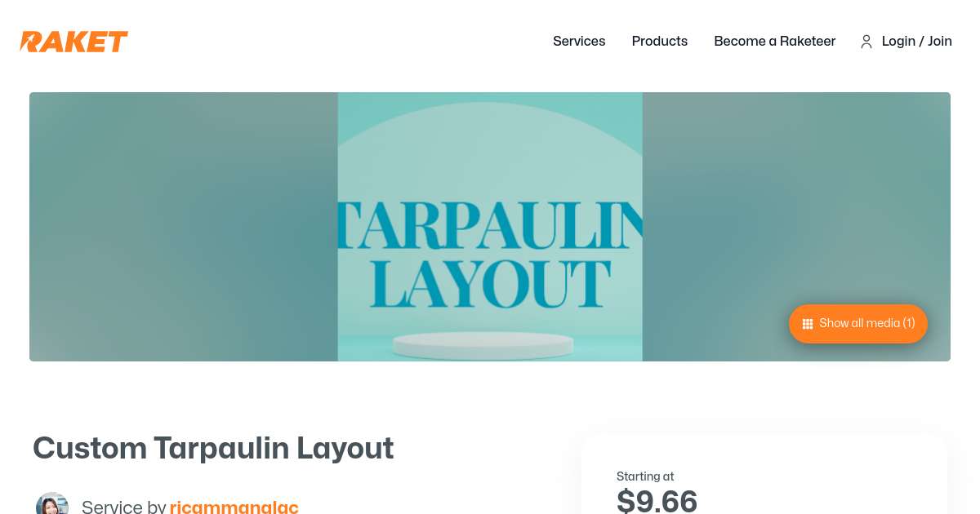Click the Show all media (1) button
Screen dimensions: 980x514
pyautogui.click(x=858, y=323)
